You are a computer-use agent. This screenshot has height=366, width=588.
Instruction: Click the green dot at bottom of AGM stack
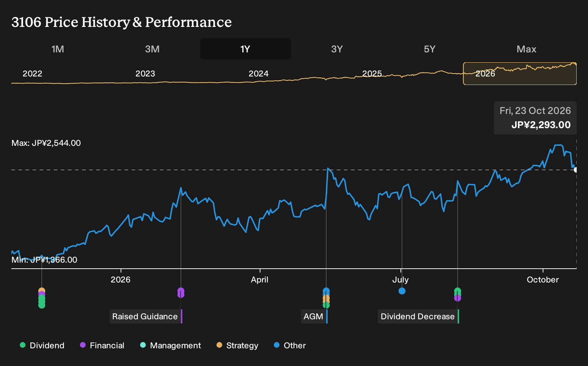[326, 305]
